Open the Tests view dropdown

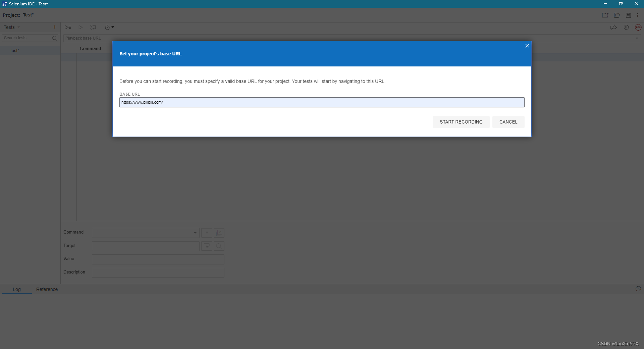(x=12, y=27)
